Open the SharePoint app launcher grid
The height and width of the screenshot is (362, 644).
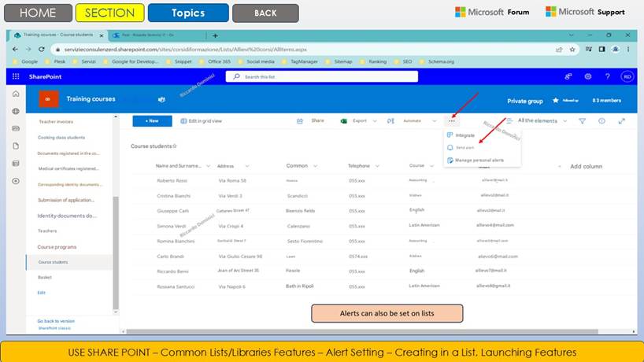point(16,76)
